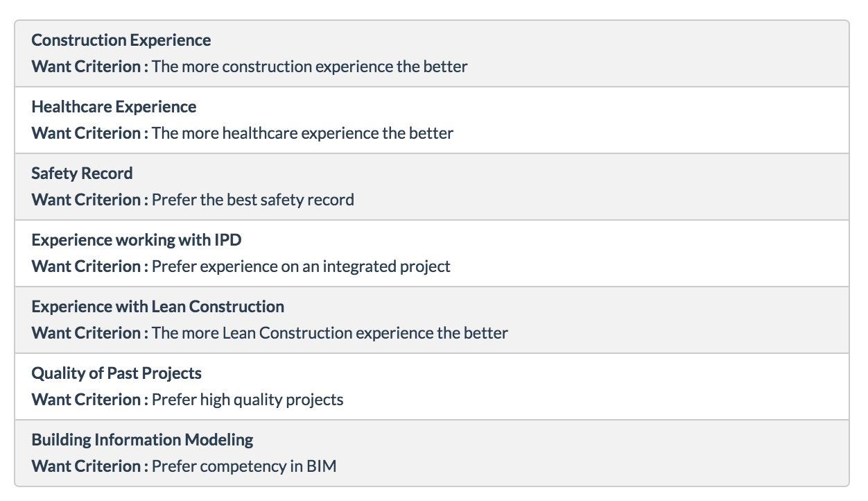The image size is (868, 501).
Task: Click the Experience with Lean Construction title
Action: pyautogui.click(x=158, y=307)
